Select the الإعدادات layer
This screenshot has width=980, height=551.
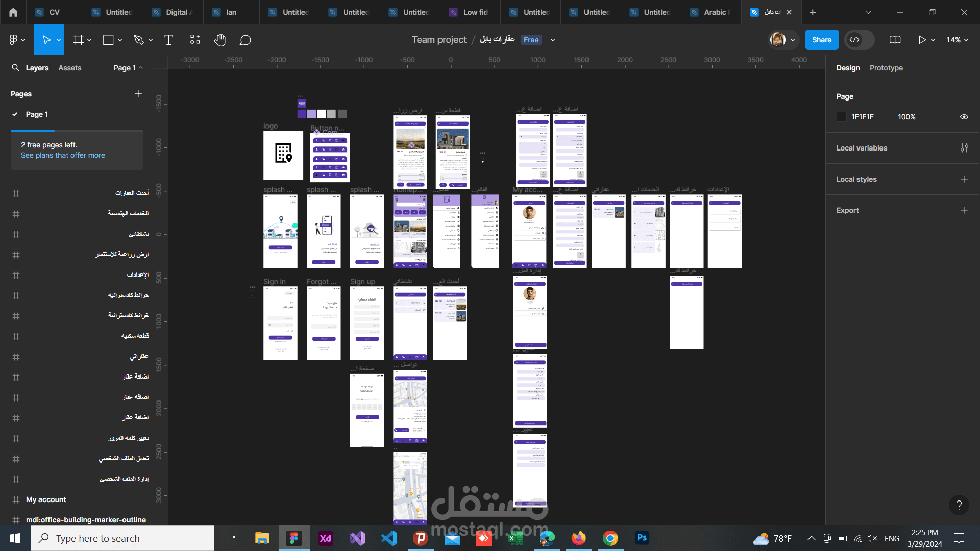coord(138,275)
